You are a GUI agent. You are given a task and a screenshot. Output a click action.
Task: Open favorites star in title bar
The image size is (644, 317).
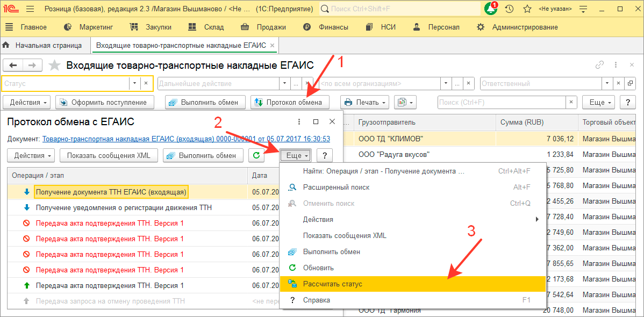coord(527,9)
